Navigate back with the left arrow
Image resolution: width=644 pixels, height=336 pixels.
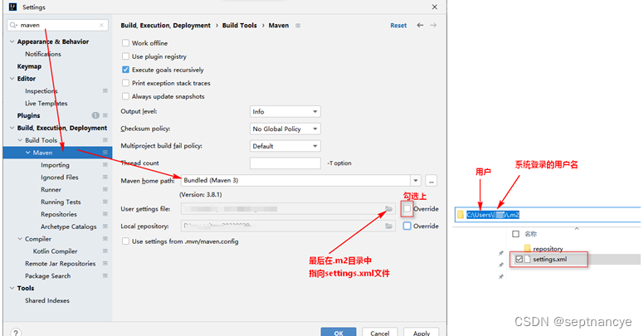[x=420, y=26]
